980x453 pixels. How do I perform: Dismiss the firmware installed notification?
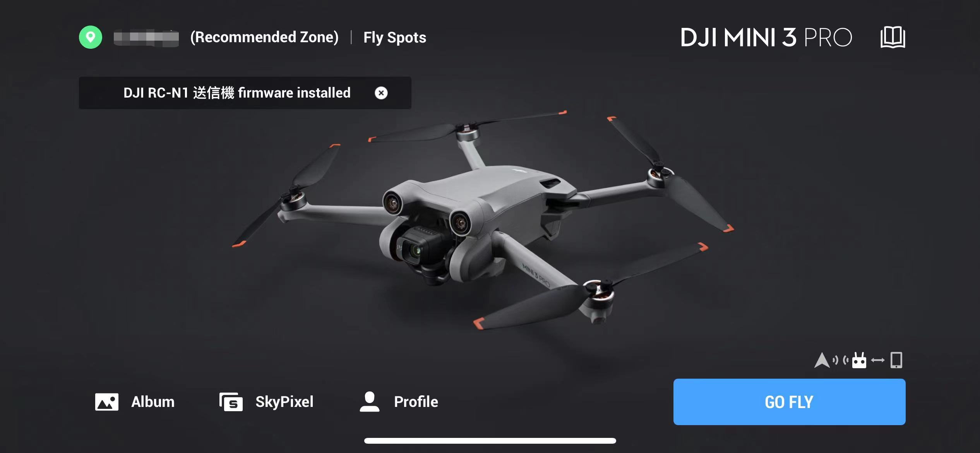click(x=381, y=93)
